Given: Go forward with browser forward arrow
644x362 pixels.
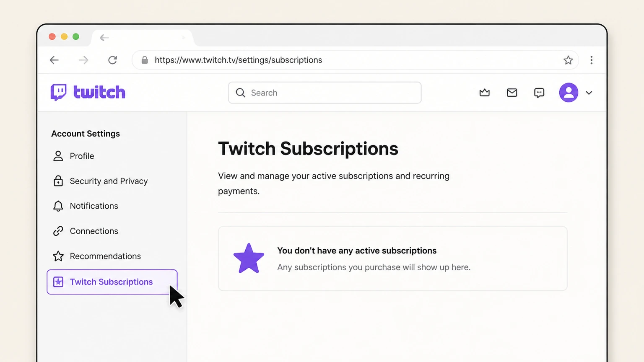Looking at the screenshot, I should click(83, 60).
